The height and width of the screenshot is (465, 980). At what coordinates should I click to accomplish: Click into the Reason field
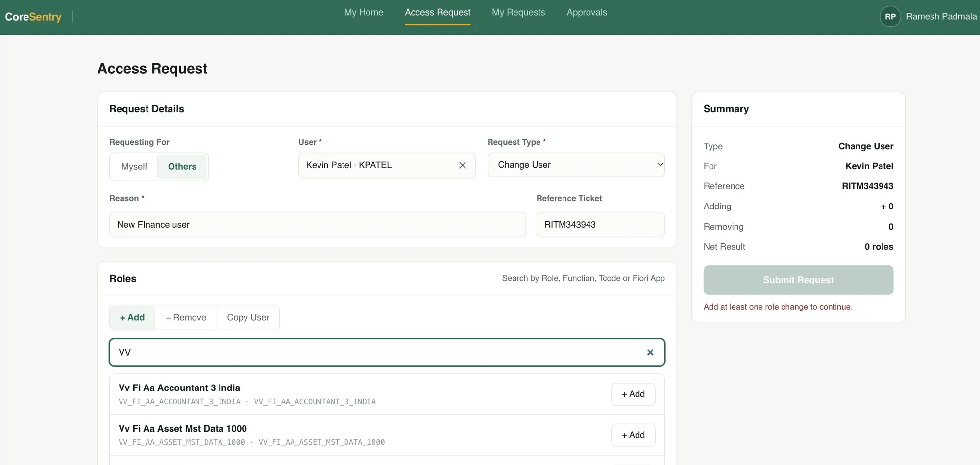coord(318,225)
